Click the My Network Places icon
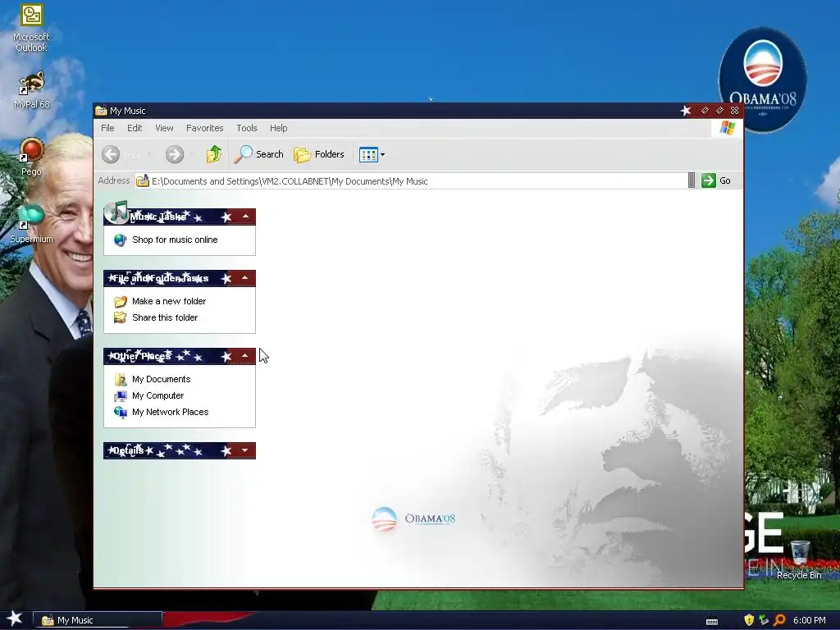The width and height of the screenshot is (840, 630). click(x=120, y=412)
